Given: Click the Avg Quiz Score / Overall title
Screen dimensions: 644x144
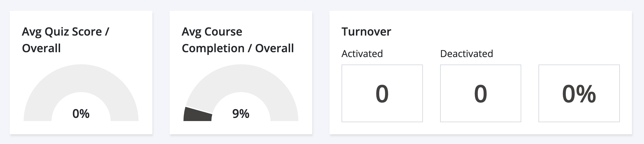Looking at the screenshot, I should pos(66,40).
